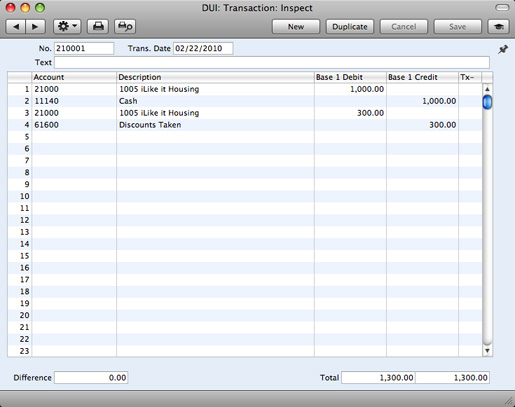Click the Cancel button
This screenshot has width=515, height=407.
[x=404, y=27]
